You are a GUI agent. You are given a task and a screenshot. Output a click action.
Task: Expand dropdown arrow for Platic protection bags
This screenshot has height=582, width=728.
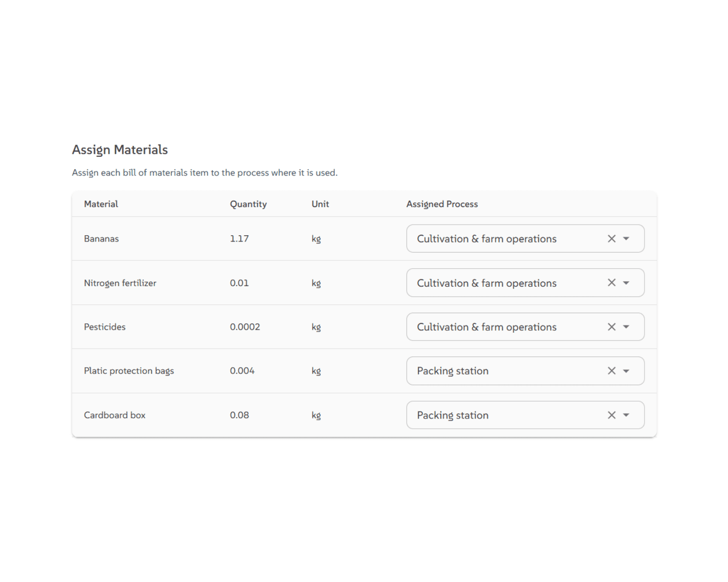pyautogui.click(x=626, y=371)
